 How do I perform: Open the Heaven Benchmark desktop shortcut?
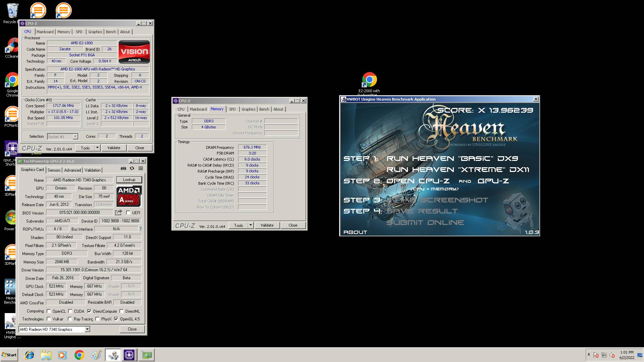pyautogui.click(x=10, y=291)
